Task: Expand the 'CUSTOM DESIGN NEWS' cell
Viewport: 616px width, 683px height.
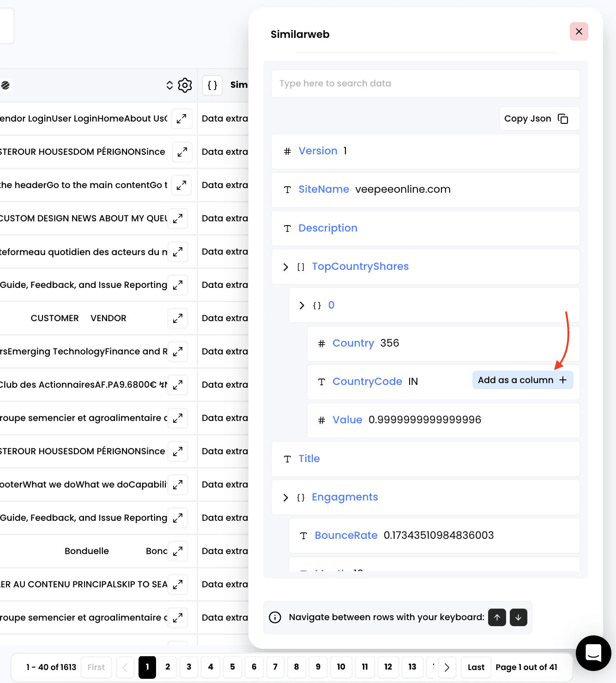Action: [178, 219]
